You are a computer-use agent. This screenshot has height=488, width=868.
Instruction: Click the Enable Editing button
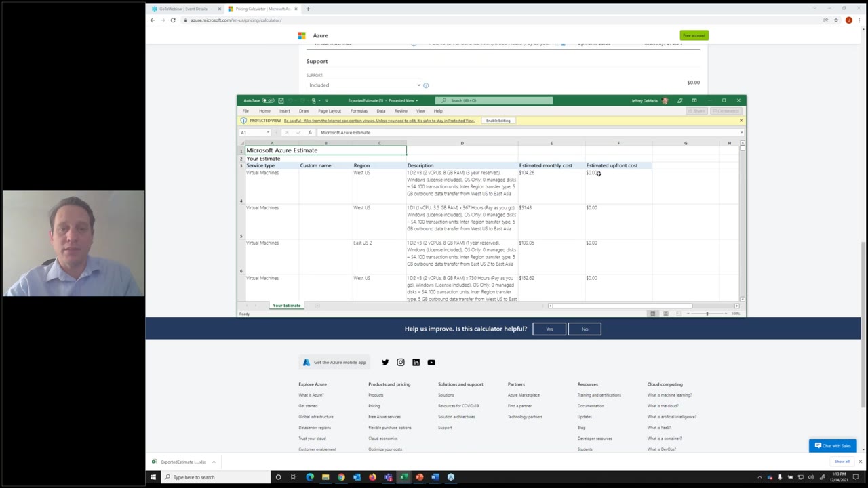(x=498, y=120)
